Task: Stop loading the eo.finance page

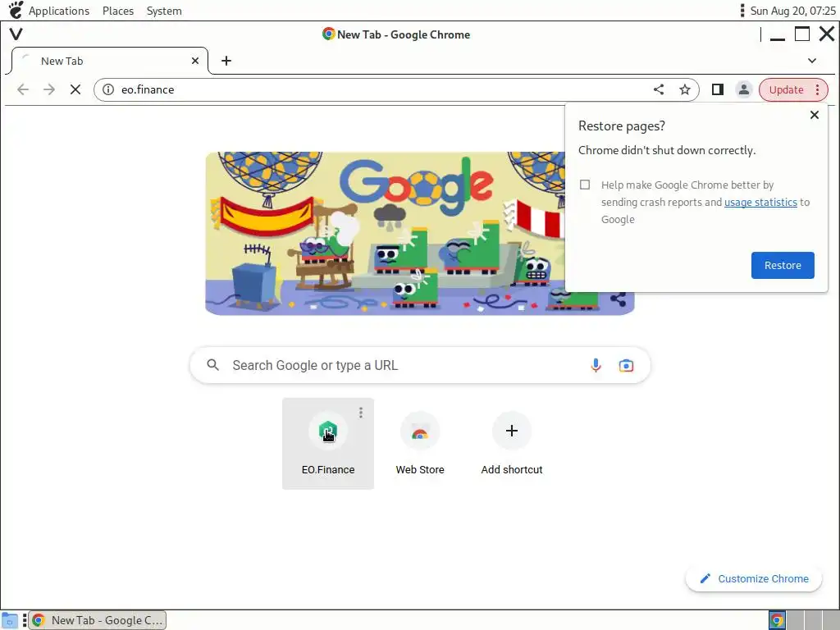Action: point(75,89)
